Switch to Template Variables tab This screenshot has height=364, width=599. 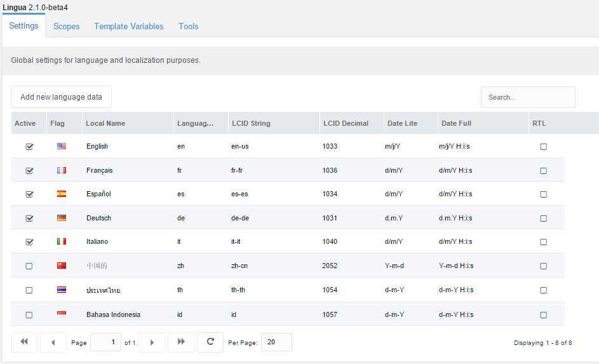pyautogui.click(x=129, y=26)
